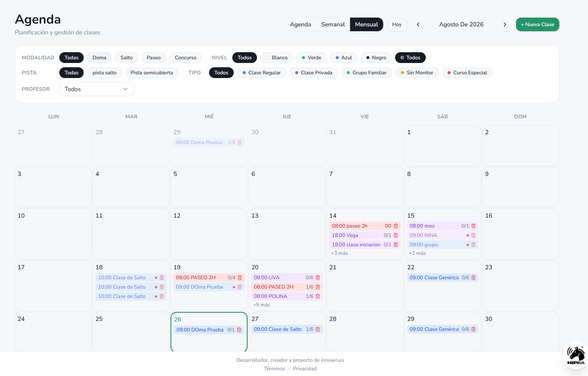Screen dimensions: 588x376
Task: Switch to the Agenda view tab
Action: tap(300, 24)
